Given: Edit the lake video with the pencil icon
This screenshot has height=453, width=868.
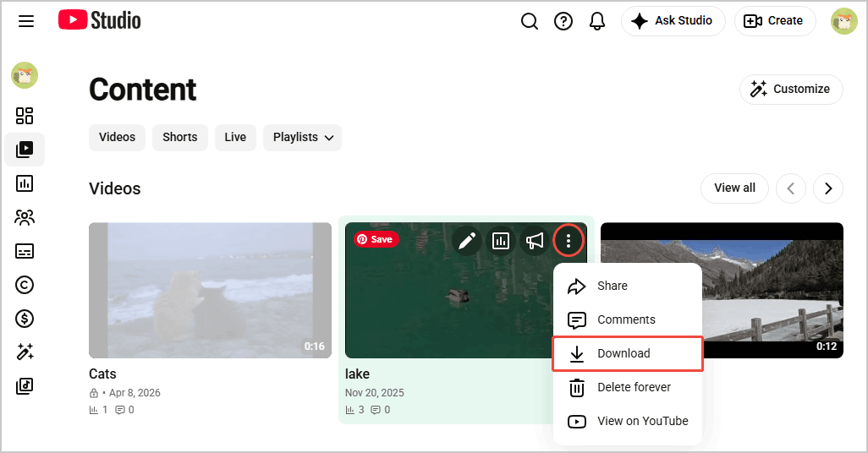Looking at the screenshot, I should point(467,241).
